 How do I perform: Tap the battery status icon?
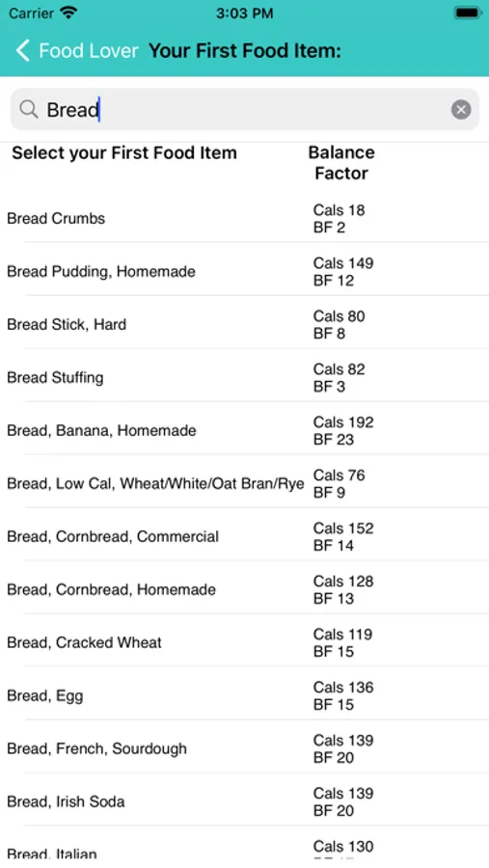click(468, 13)
